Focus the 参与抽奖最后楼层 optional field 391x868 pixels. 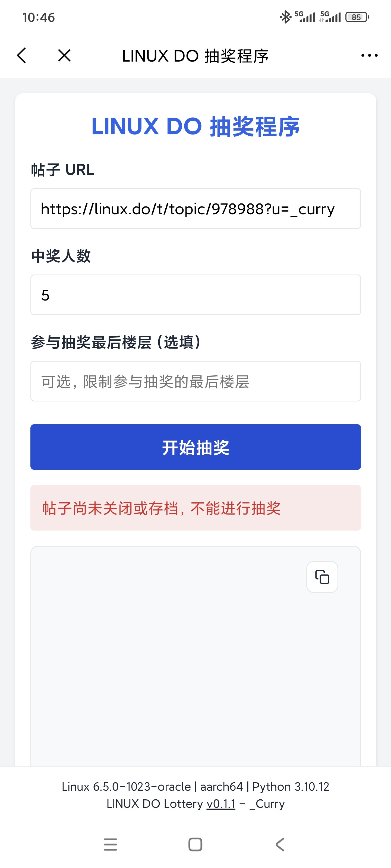(196, 381)
